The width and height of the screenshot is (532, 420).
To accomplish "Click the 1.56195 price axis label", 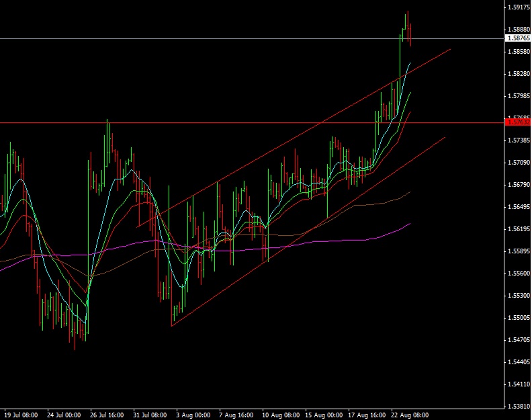I will [519, 229].
